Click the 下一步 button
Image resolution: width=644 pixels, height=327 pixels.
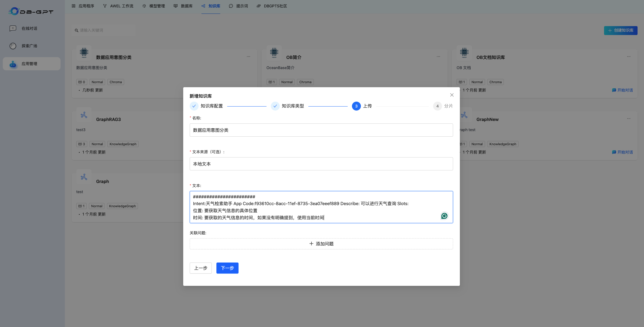(x=227, y=268)
